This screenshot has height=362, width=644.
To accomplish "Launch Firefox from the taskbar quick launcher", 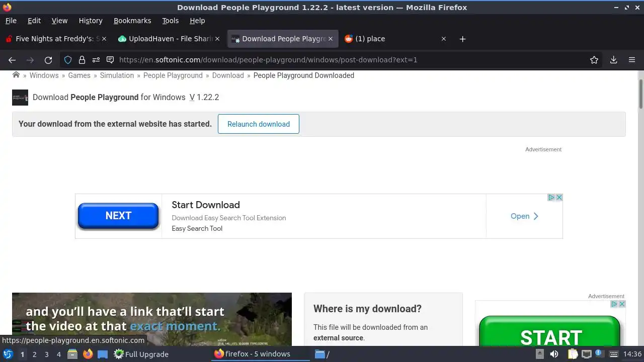I will point(88,354).
